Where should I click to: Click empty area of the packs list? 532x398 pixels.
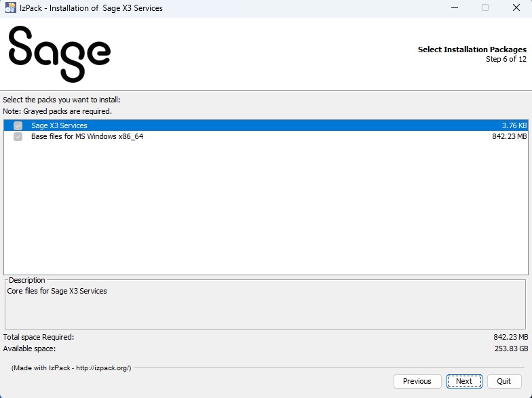coord(266,207)
